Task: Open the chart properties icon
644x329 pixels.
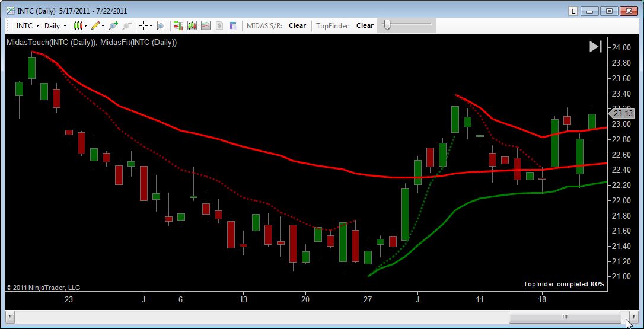Action: click(x=233, y=25)
